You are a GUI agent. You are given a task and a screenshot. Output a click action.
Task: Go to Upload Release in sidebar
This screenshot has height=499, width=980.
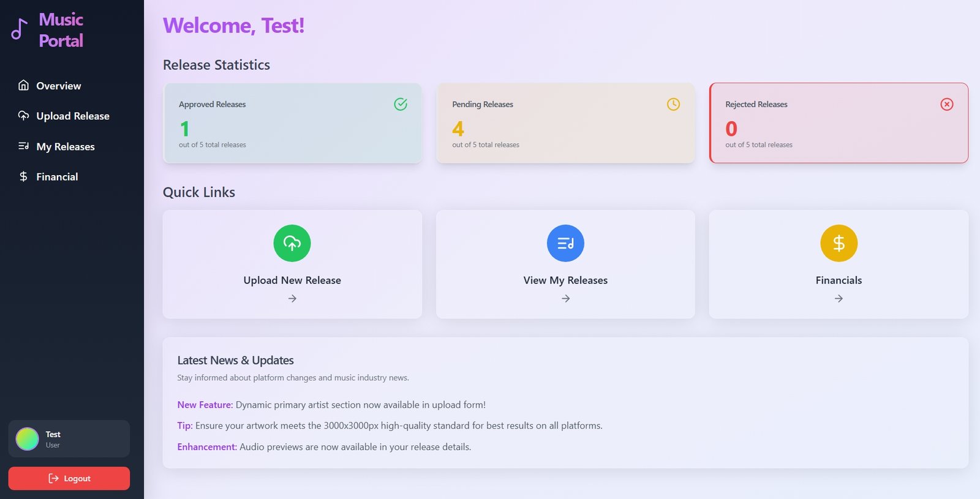point(72,116)
